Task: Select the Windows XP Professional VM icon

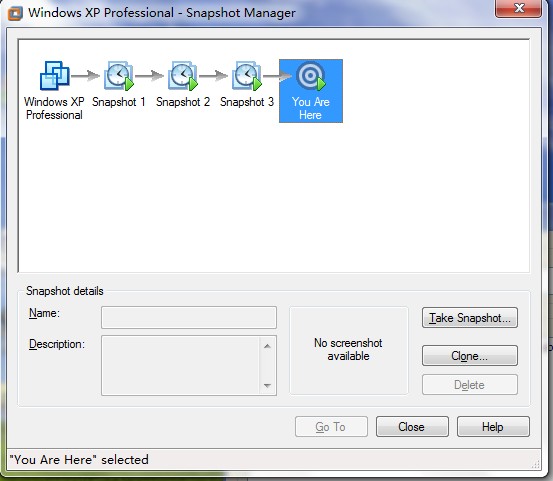Action: point(54,75)
